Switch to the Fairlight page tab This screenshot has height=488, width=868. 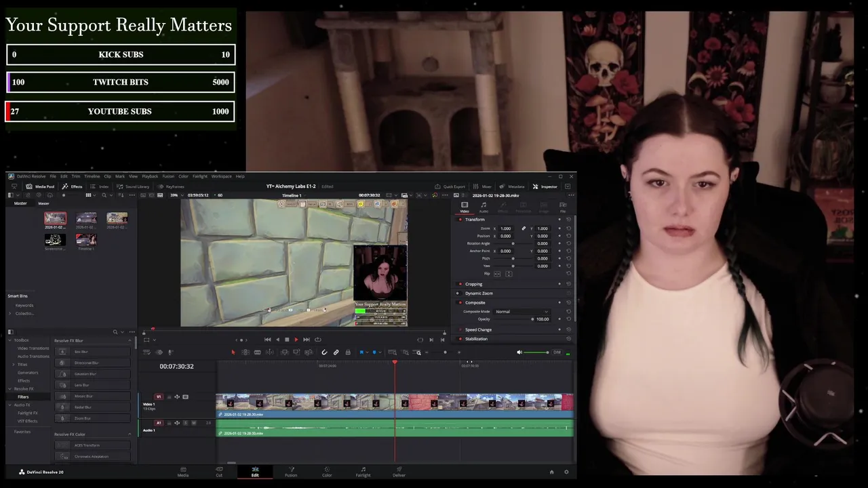[x=363, y=472]
